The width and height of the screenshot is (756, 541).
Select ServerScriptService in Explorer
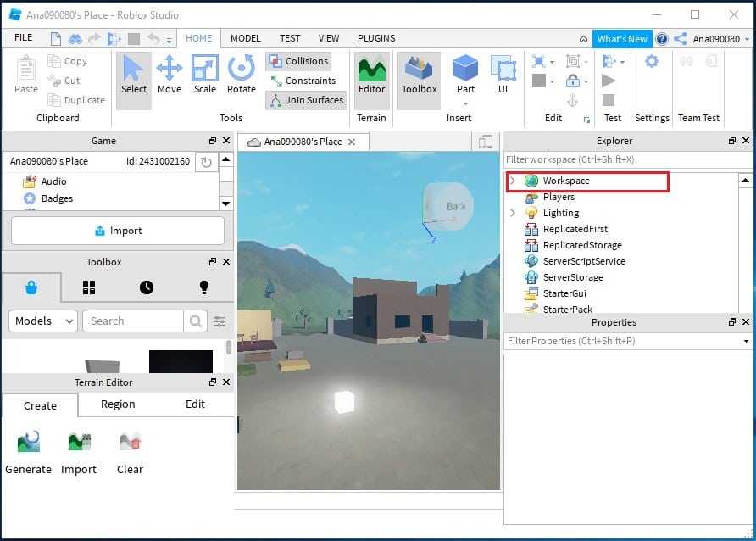coord(584,261)
